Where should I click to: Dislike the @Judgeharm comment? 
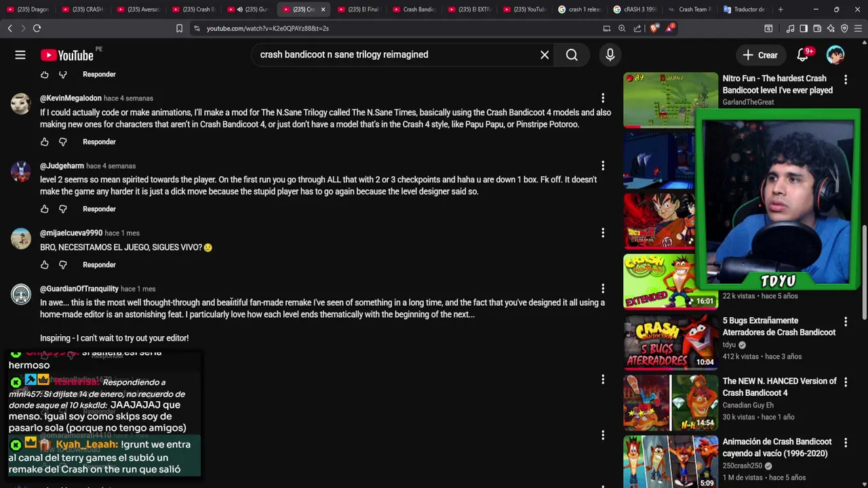coord(63,209)
